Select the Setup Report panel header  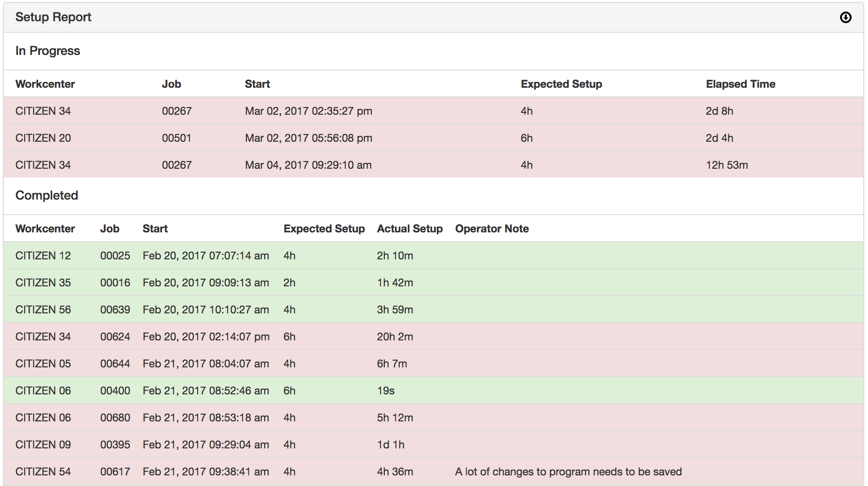click(54, 17)
